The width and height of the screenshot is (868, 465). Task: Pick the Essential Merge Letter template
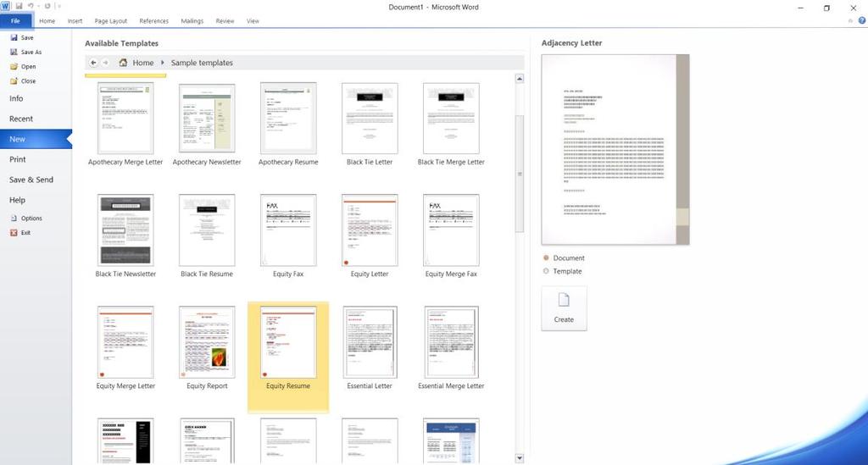(x=451, y=348)
